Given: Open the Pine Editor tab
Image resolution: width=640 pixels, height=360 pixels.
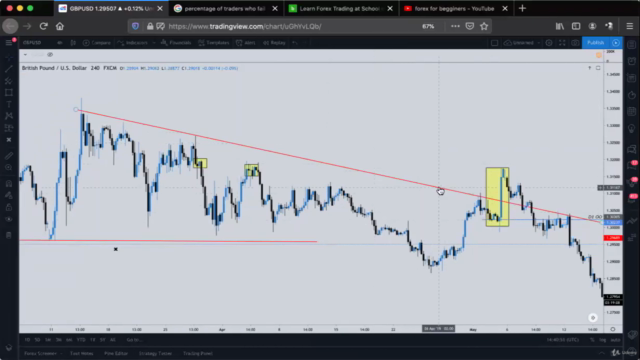Looking at the screenshot, I should pyautogui.click(x=116, y=353).
